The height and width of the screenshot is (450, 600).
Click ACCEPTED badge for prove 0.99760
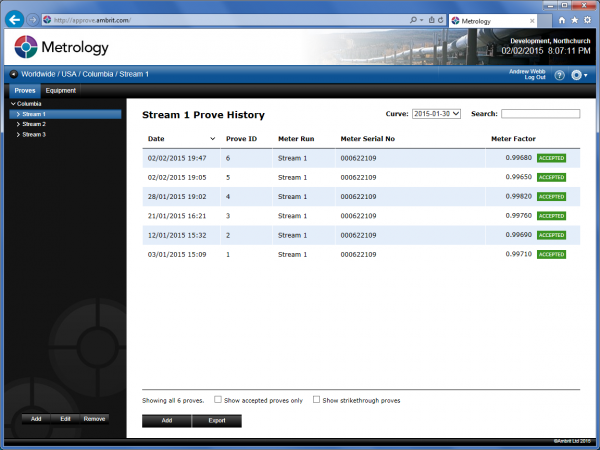(x=551, y=216)
